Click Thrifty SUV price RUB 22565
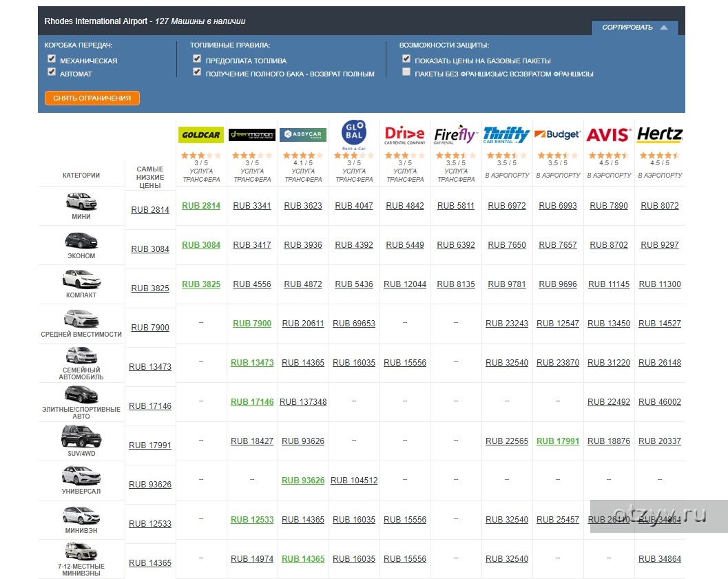 click(506, 441)
